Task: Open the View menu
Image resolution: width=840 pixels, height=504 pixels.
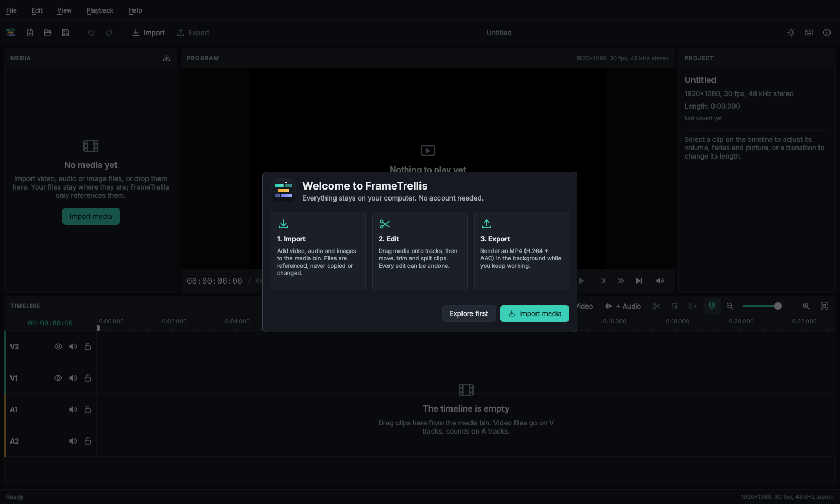Action: pyautogui.click(x=65, y=10)
